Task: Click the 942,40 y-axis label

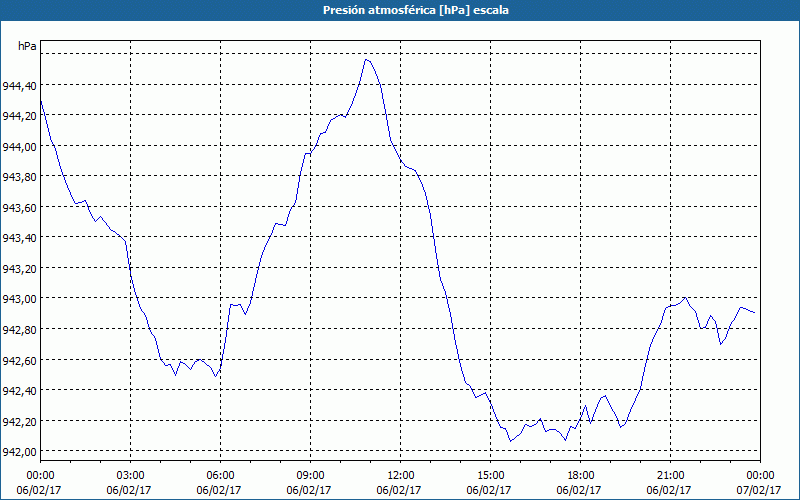Action: 19,391
